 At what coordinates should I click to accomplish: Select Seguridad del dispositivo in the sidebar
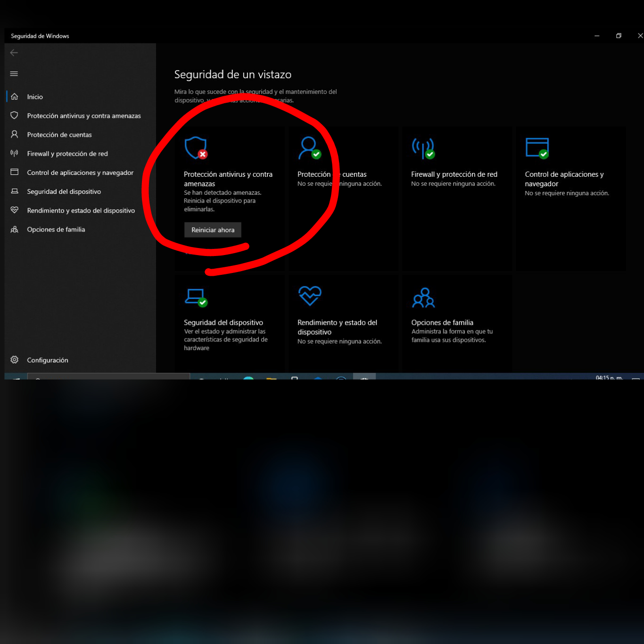80,191
